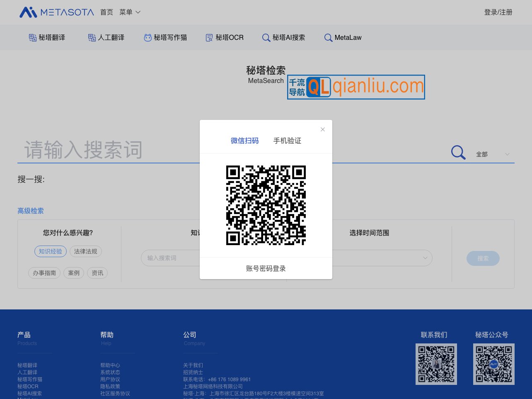
Task: Expand the 菜单 navigation dropdown
Action: tap(130, 12)
